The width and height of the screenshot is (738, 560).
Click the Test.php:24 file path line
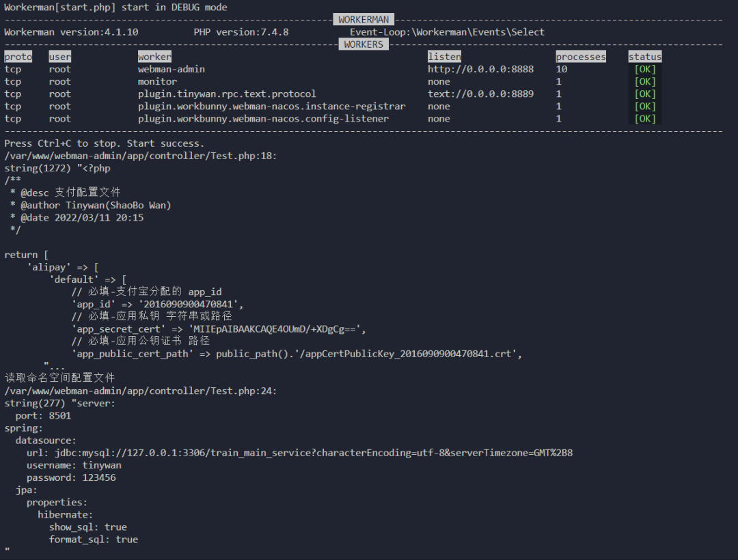[140, 391]
